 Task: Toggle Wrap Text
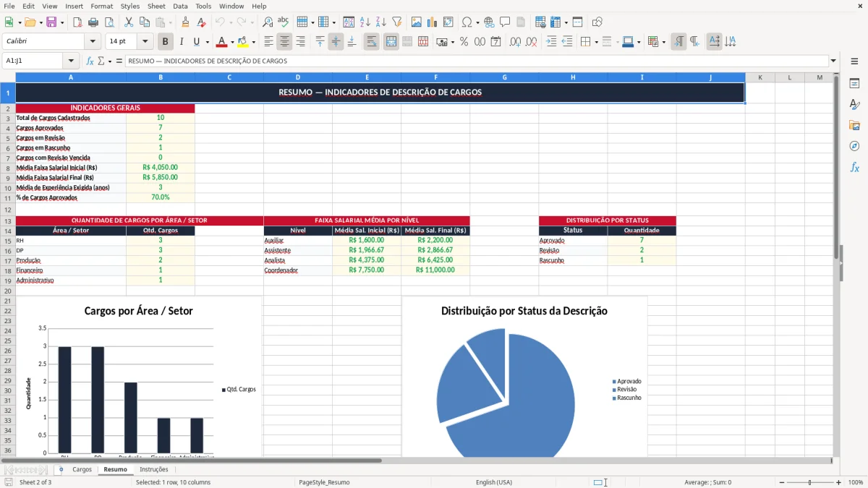372,42
